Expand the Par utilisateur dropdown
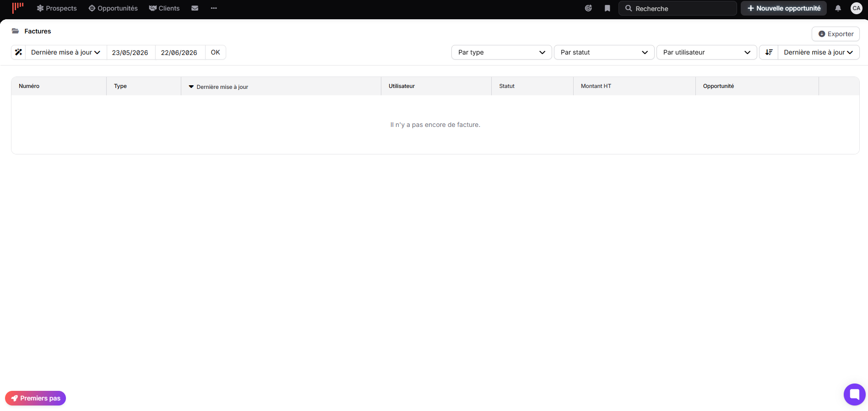Image resolution: width=868 pixels, height=411 pixels. pyautogui.click(x=707, y=52)
